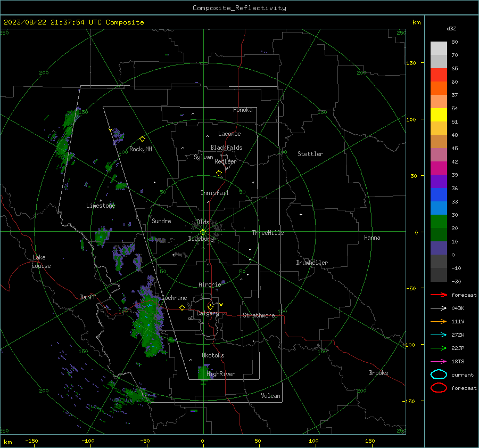This screenshot has height=448, width=479.
Task: Click the Sylvan label on map
Action: coord(203,157)
